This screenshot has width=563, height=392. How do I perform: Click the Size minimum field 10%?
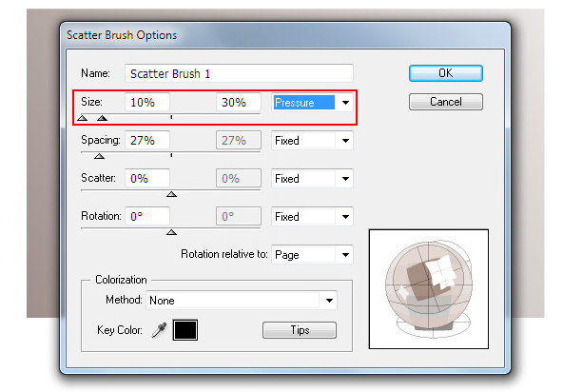click(x=147, y=102)
